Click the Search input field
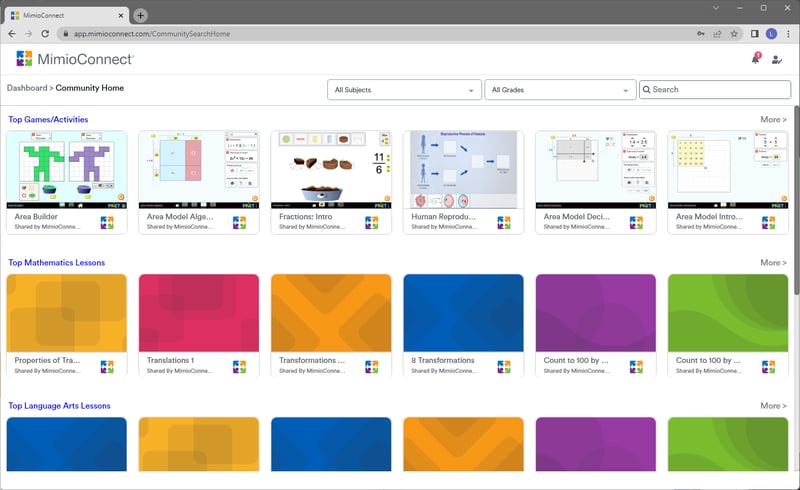The width and height of the screenshot is (800, 490). [x=715, y=89]
